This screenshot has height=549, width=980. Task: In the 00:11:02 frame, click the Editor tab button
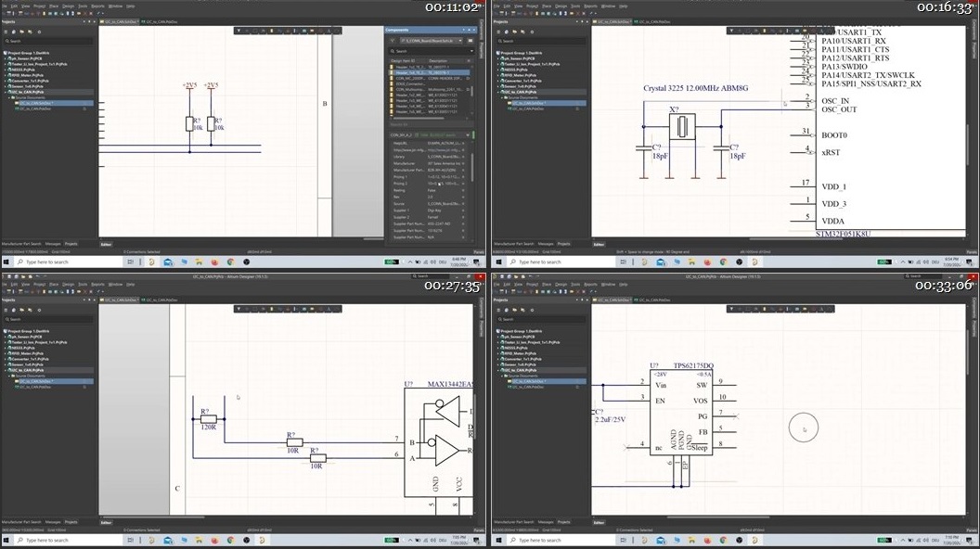pyautogui.click(x=106, y=244)
